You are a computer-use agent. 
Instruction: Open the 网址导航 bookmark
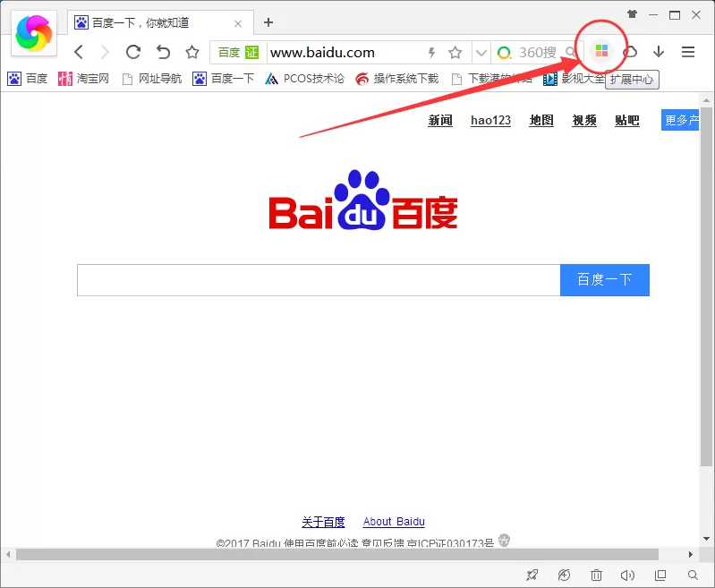click(152, 79)
